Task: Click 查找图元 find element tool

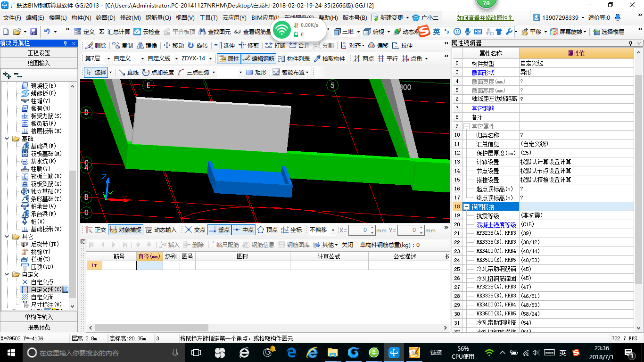Action: click(215, 32)
